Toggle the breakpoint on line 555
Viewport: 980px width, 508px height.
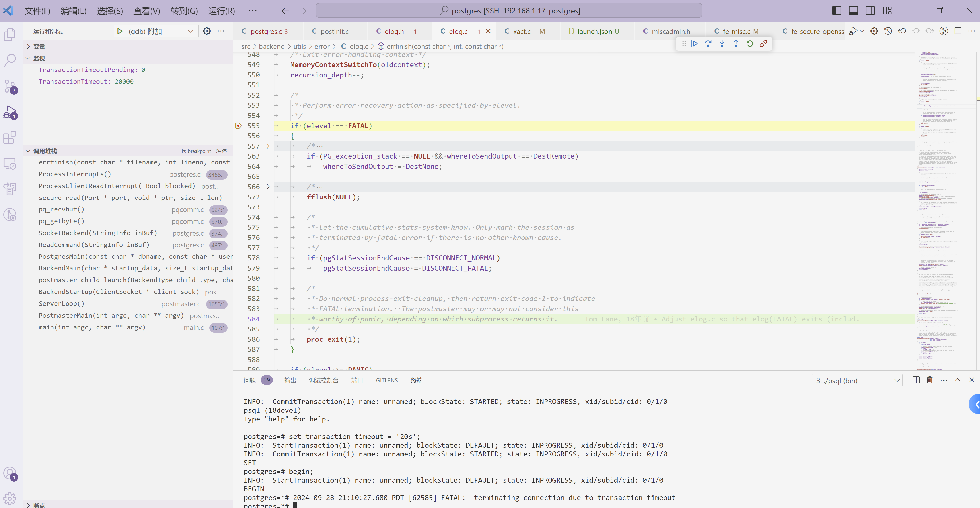[x=239, y=126]
